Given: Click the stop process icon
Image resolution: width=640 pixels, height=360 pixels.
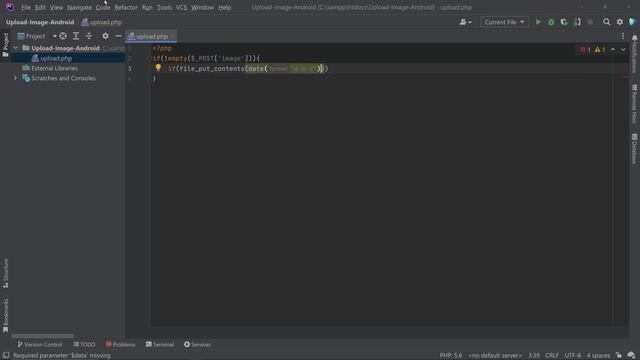Looking at the screenshot, I should click(x=590, y=22).
